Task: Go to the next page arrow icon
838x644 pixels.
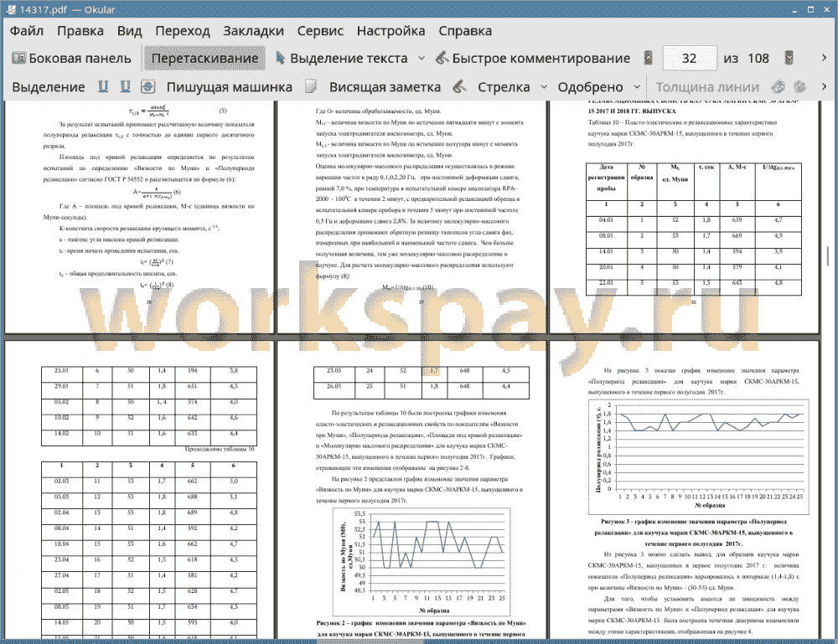Action: point(789,58)
